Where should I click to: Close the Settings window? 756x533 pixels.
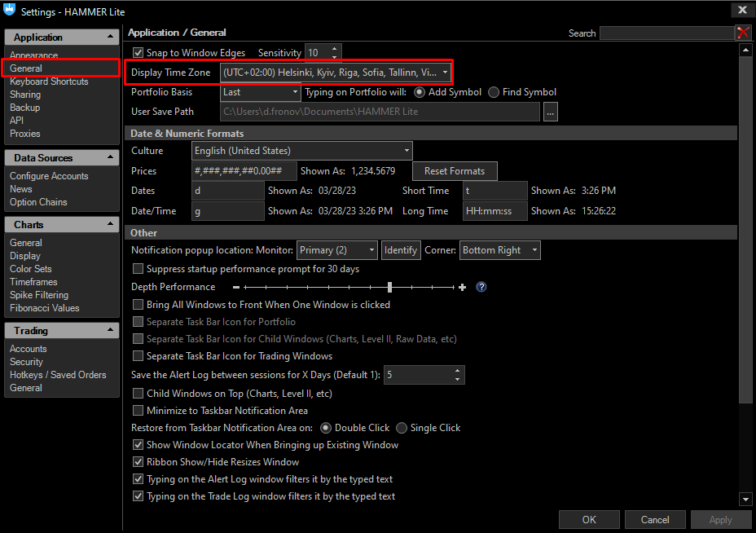(742, 10)
